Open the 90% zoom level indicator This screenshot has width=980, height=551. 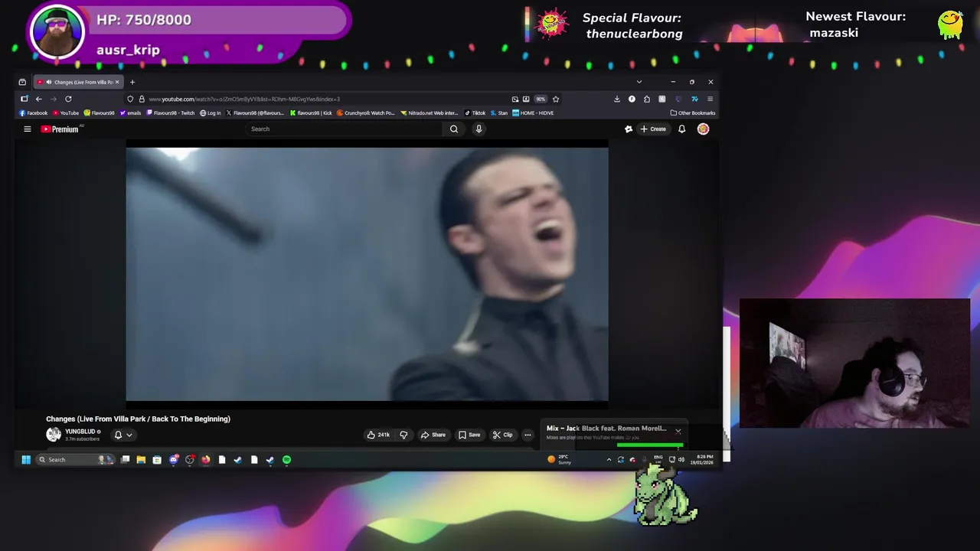coord(541,99)
